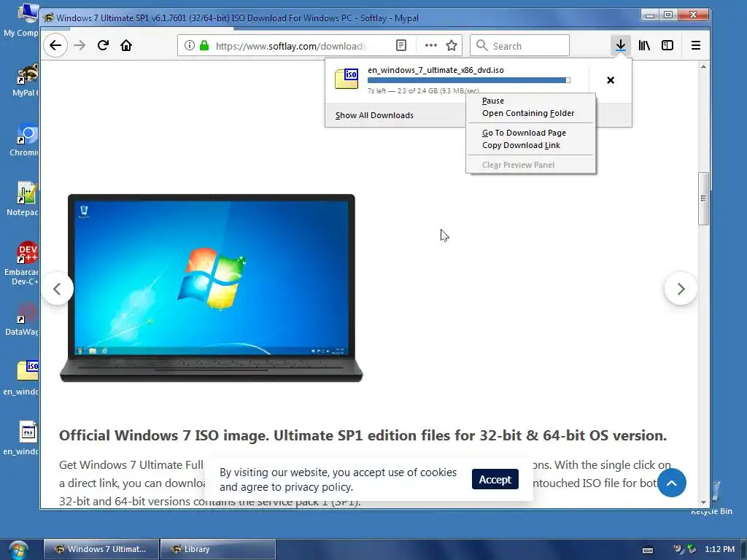Select en_windows ISO file on desktop

click(x=21, y=378)
